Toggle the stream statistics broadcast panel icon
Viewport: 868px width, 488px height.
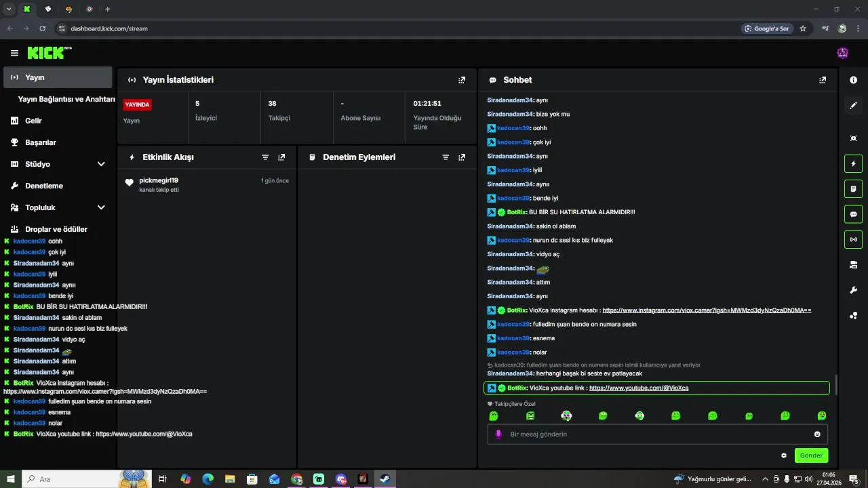click(853, 239)
